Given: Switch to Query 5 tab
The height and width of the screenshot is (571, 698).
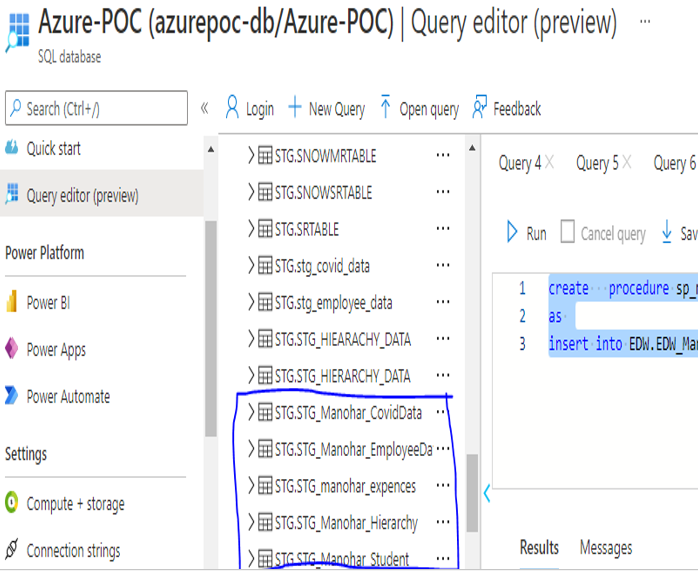Looking at the screenshot, I should [x=597, y=163].
